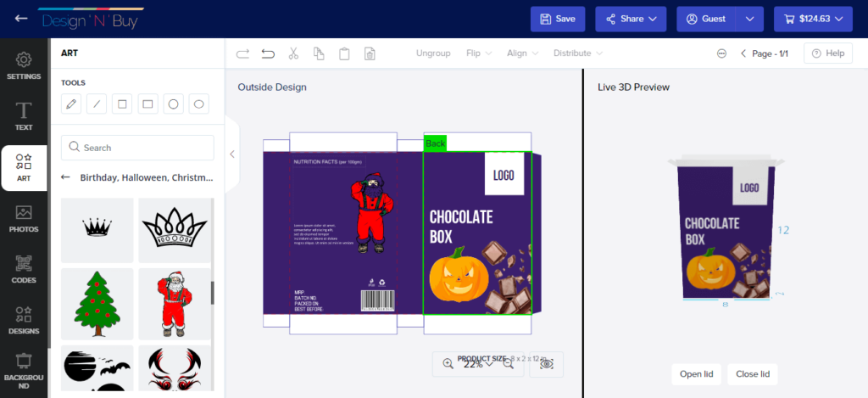Add the Santa Claus clipart thumbnail
This screenshot has height=398, width=868.
tap(175, 304)
